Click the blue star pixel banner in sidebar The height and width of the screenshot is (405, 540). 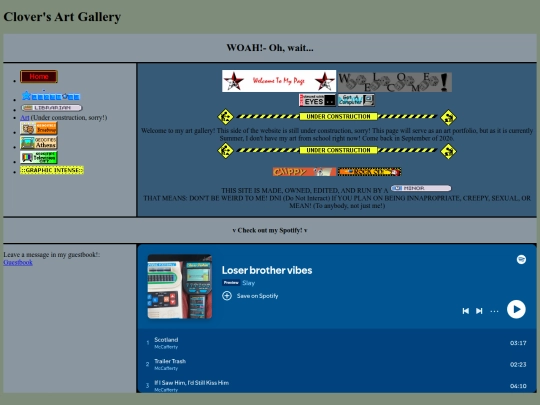(50, 96)
